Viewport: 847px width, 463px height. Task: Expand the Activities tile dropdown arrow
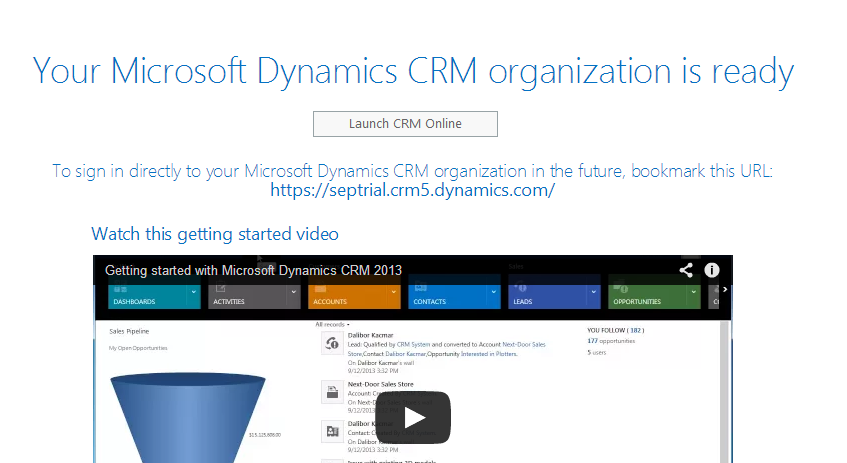pyautogui.click(x=293, y=293)
